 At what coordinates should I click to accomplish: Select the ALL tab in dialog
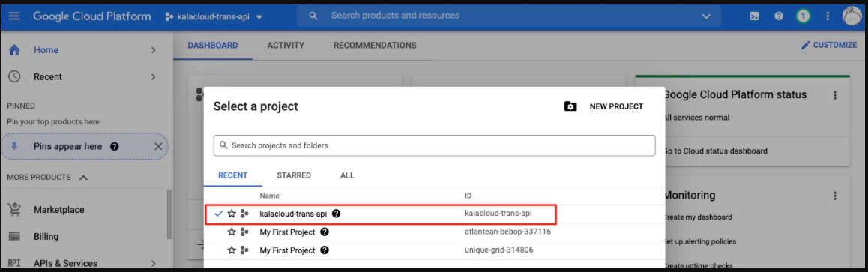(347, 175)
